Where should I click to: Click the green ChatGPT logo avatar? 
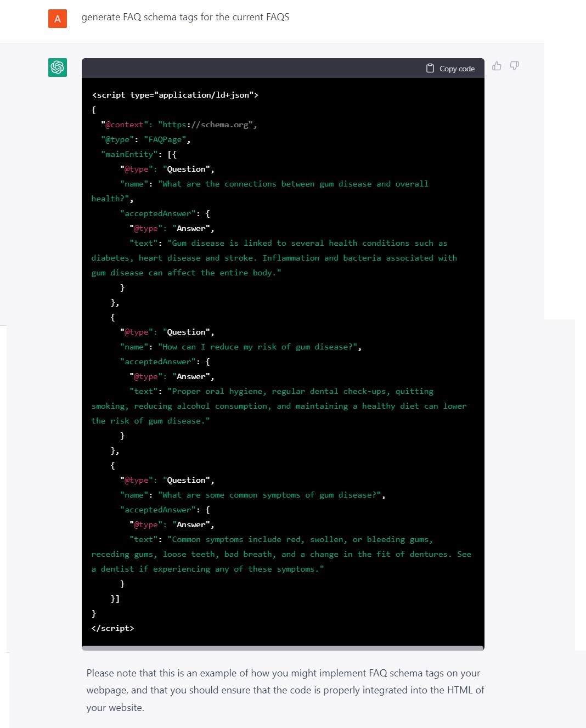coord(58,67)
